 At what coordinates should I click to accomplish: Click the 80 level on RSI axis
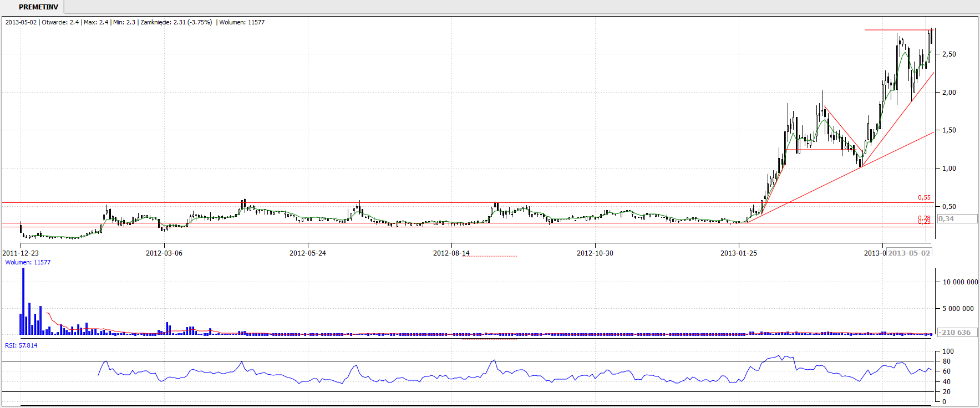point(946,361)
